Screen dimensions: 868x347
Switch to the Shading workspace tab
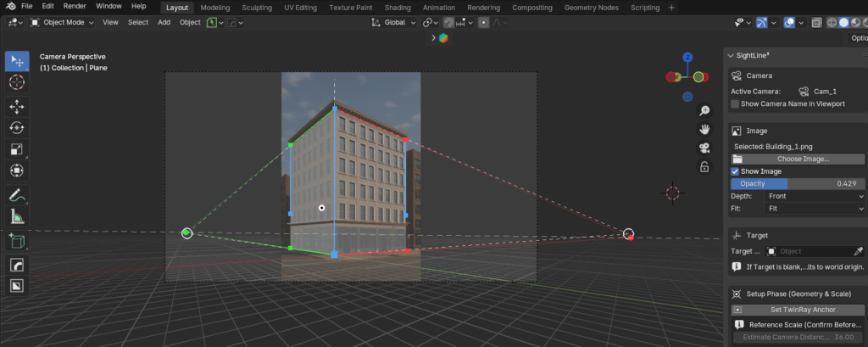click(398, 8)
